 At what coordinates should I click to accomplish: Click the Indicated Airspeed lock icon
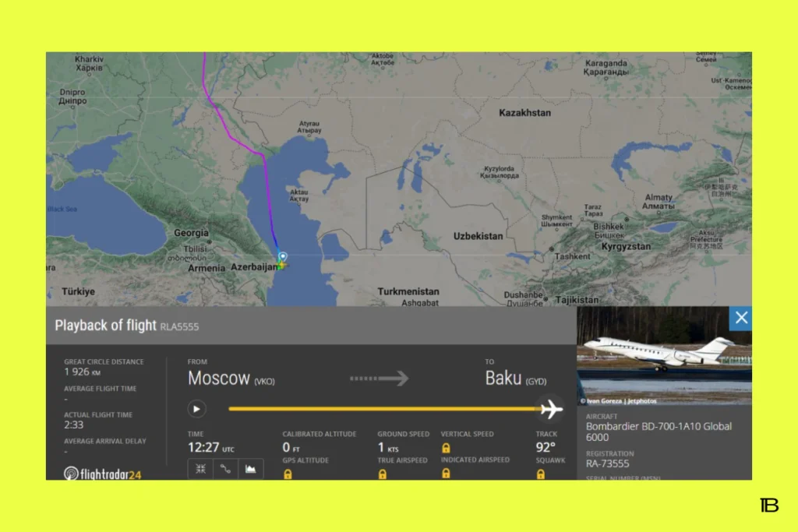[x=446, y=474]
